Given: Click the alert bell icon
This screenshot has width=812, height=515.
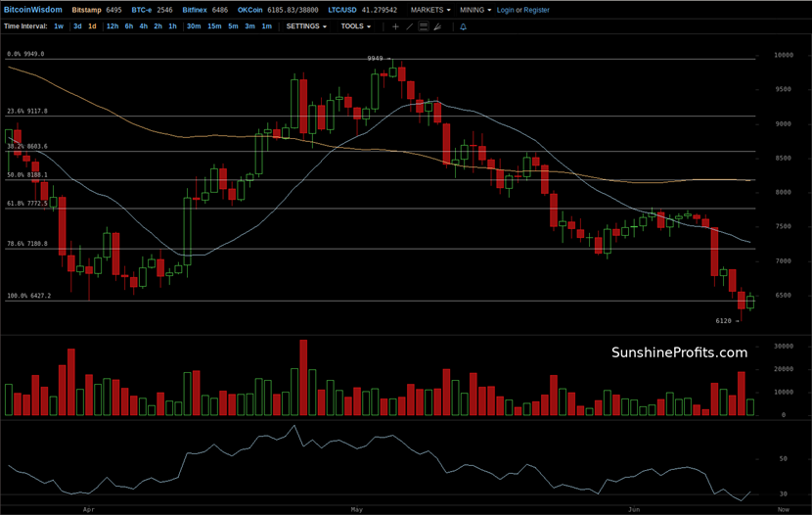Looking at the screenshot, I should tap(463, 26).
